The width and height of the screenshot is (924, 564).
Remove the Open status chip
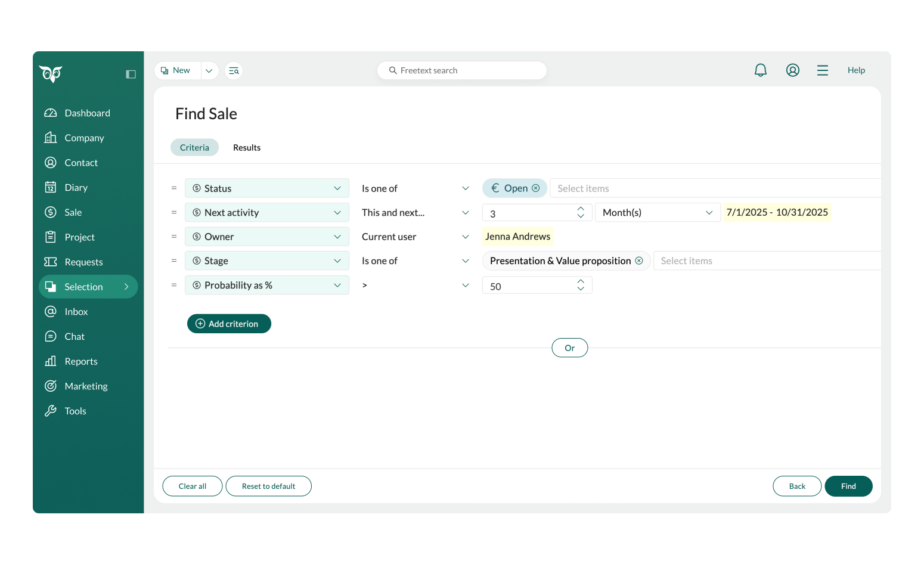coord(535,188)
